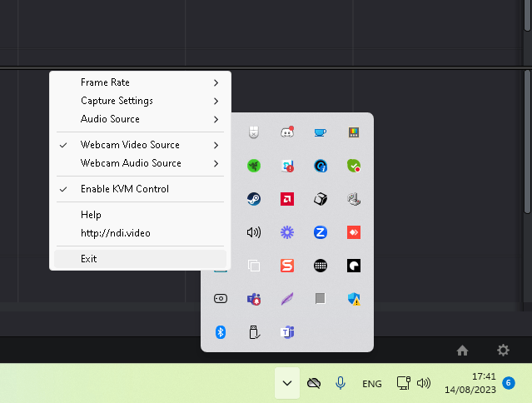Open the PowerToys rainbow tray icon

point(354,132)
